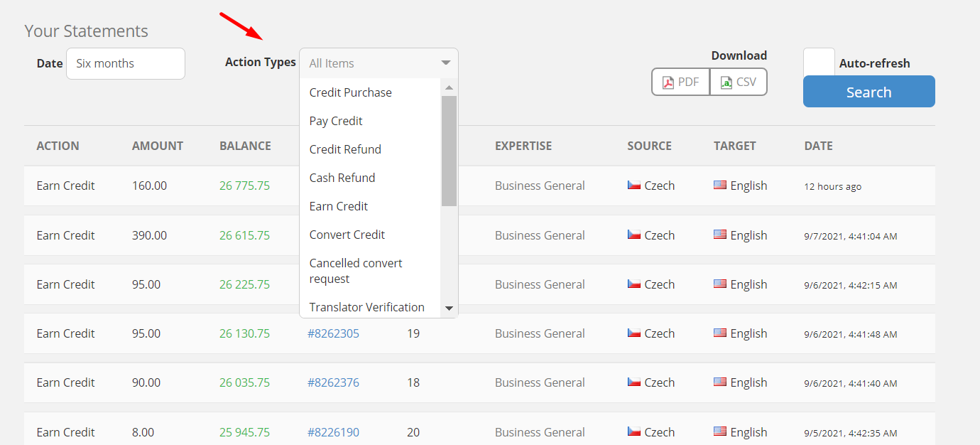Click date 9/6/2021, 4:41:40 AM
This screenshot has height=445, width=980.
coord(851,383)
